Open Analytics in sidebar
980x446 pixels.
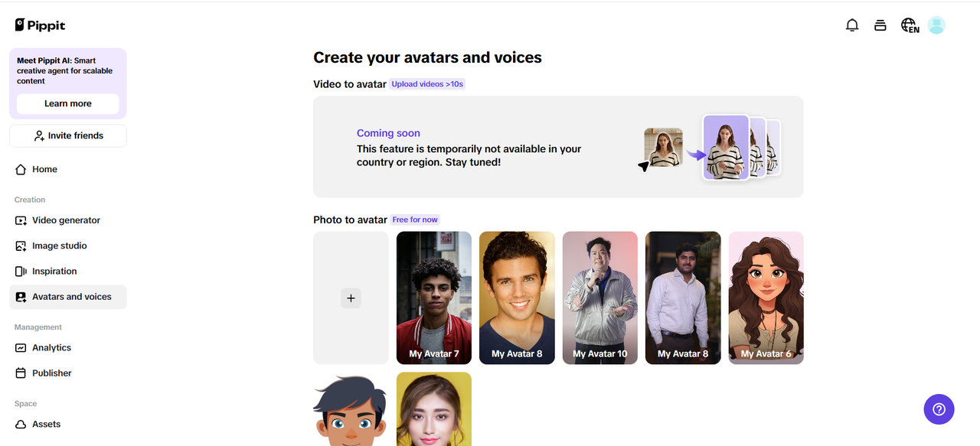click(x=67, y=347)
